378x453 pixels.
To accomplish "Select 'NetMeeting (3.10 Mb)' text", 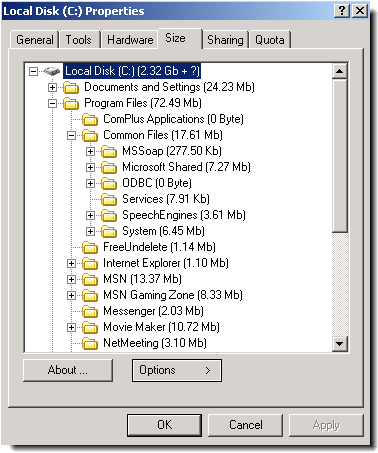I will [155, 343].
